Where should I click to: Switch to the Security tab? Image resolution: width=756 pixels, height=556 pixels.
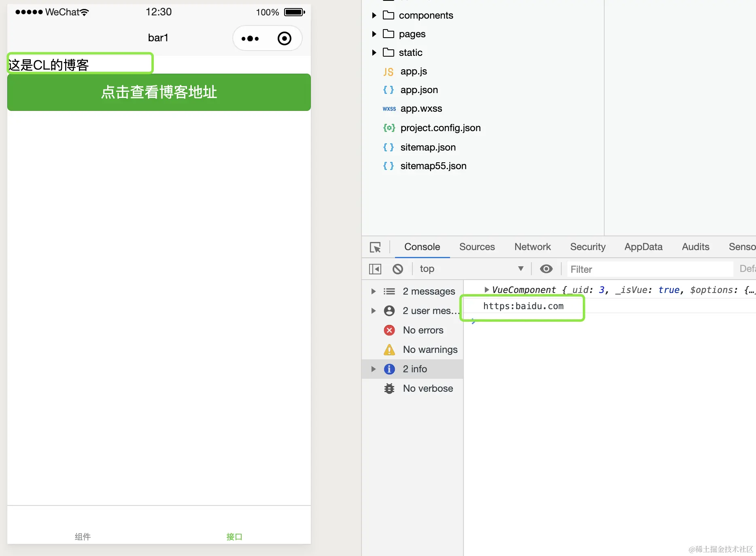tap(588, 247)
